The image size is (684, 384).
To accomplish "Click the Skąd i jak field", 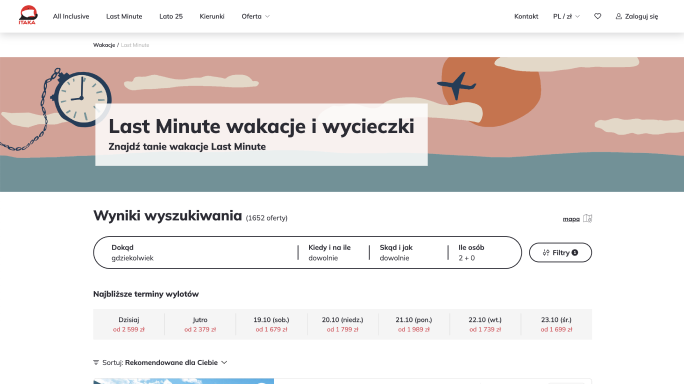I will [408, 253].
